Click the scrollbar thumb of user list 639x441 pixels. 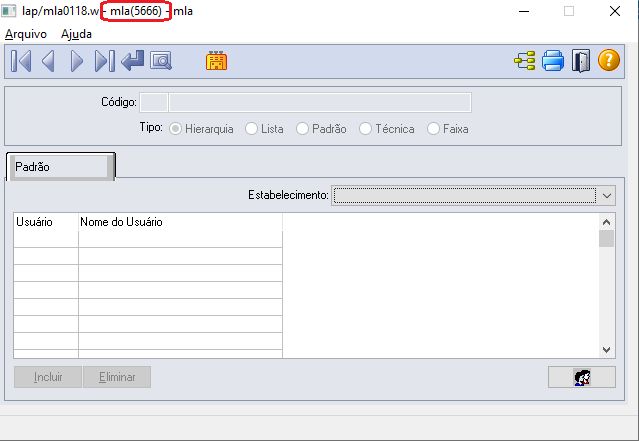pos(606,239)
